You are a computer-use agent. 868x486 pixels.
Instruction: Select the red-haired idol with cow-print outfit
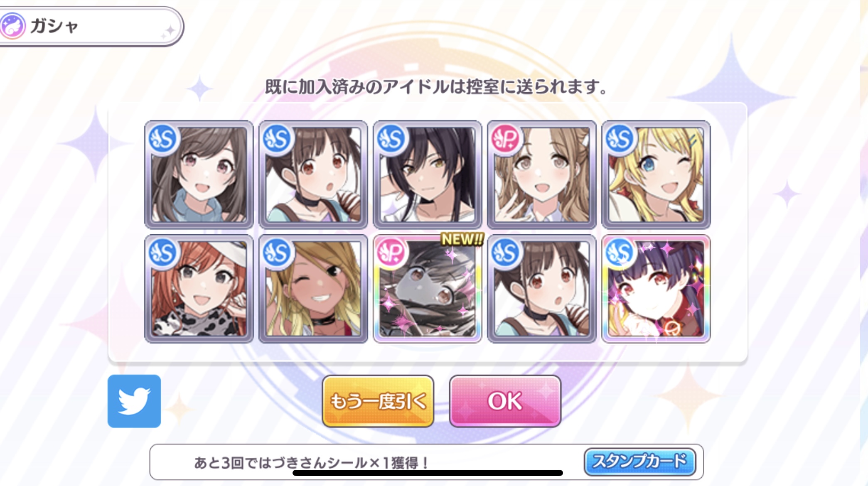tap(199, 289)
